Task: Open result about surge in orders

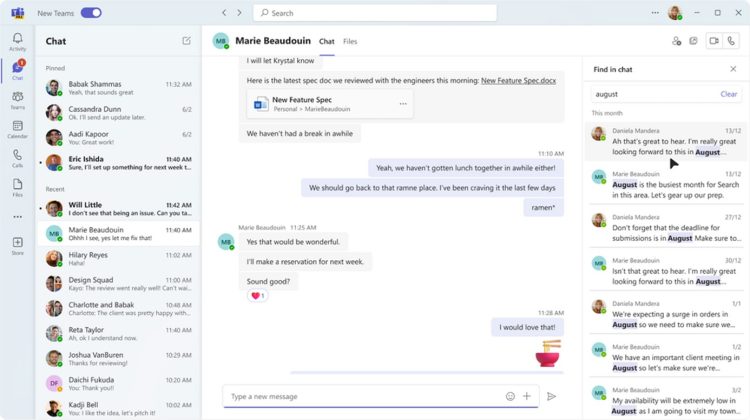Action: click(666, 314)
